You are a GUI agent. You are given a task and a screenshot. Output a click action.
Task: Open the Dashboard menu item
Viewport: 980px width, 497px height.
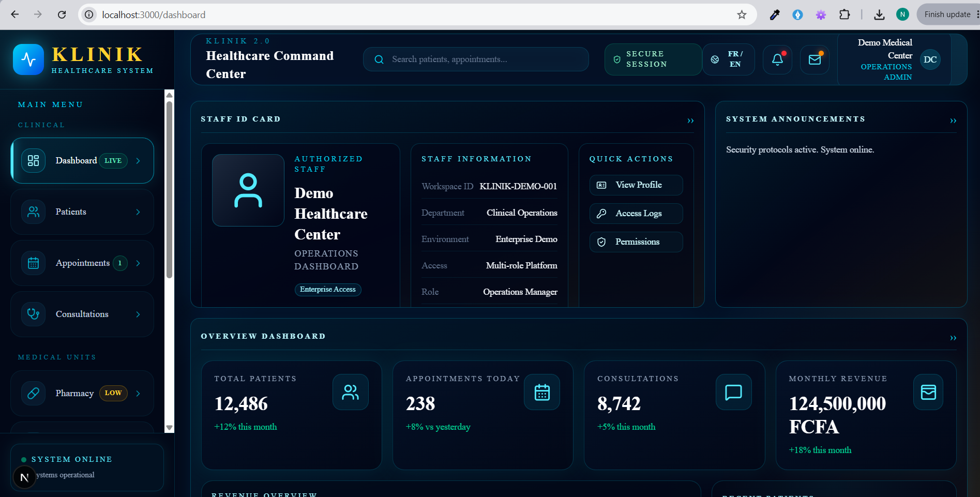pos(82,160)
